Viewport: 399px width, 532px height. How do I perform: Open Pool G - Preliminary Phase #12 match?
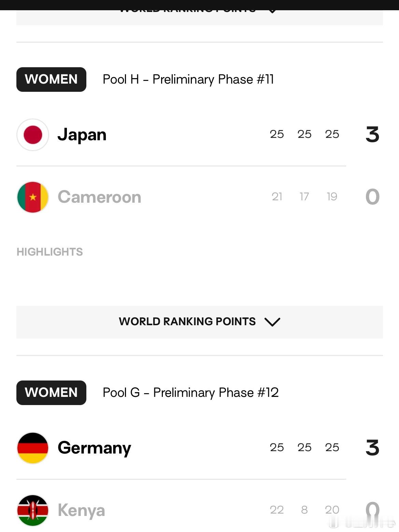pyautogui.click(x=191, y=393)
